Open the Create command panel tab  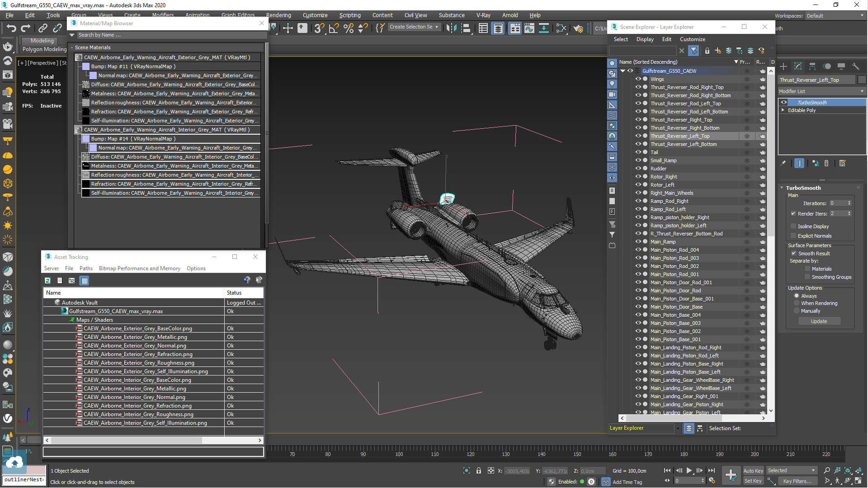click(x=783, y=66)
